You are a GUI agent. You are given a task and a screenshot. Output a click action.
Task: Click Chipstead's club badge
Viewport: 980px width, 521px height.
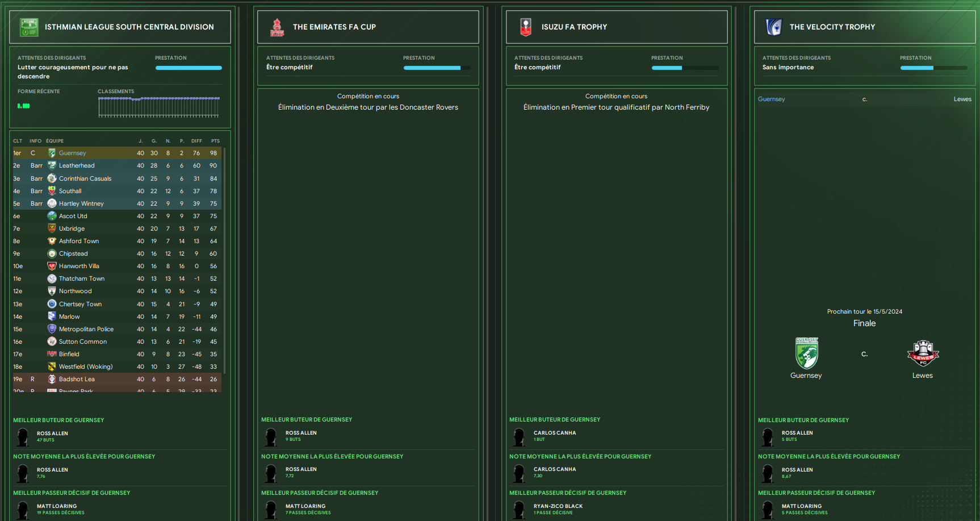click(52, 253)
